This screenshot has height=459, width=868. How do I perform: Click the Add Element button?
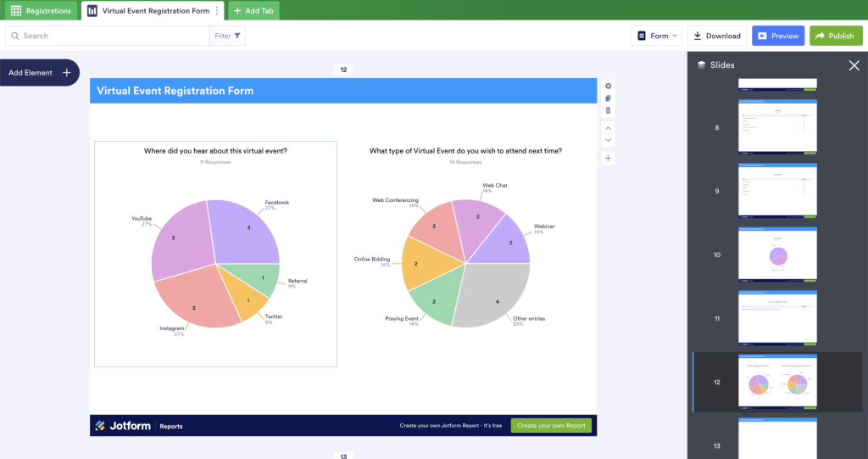click(39, 73)
